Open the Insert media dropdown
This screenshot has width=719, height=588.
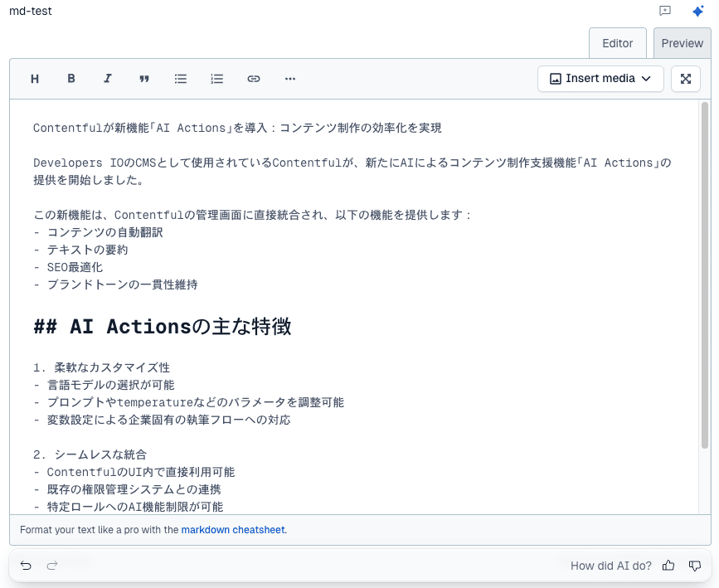coord(600,79)
